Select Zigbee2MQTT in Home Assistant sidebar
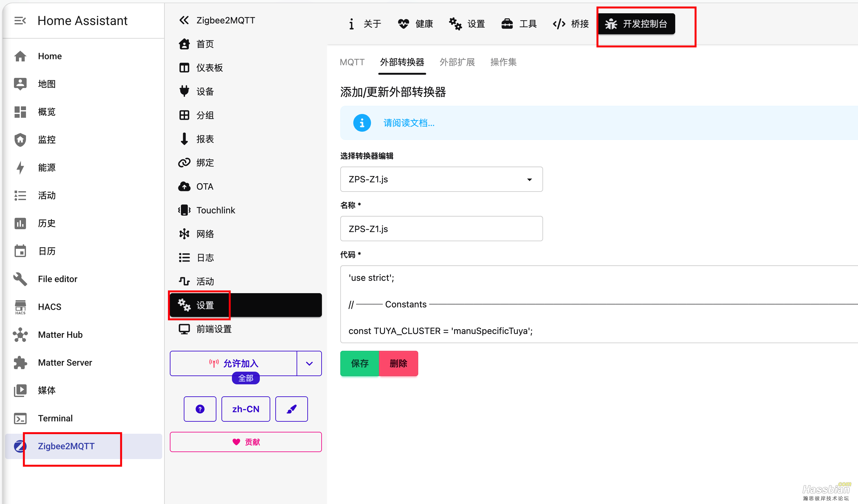 pos(83,446)
